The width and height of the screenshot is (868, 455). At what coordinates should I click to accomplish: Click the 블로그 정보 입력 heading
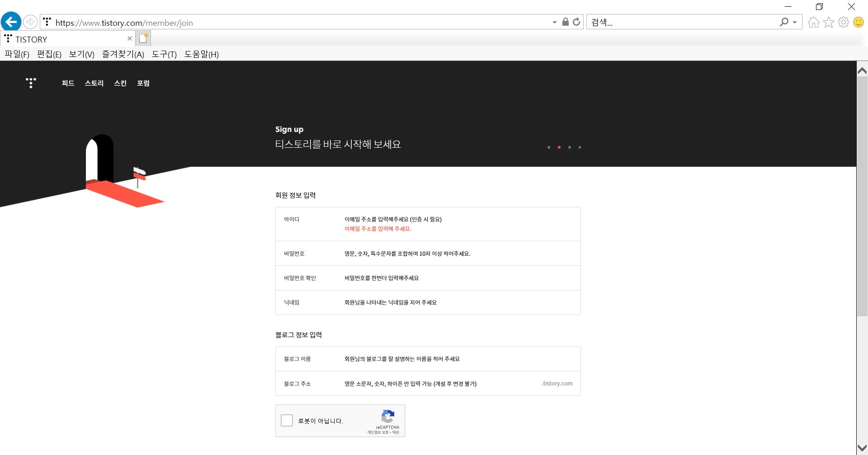[299, 335]
